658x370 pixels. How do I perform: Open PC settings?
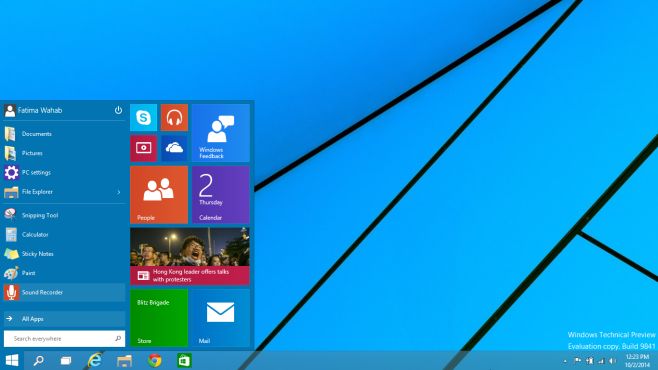coord(65,172)
